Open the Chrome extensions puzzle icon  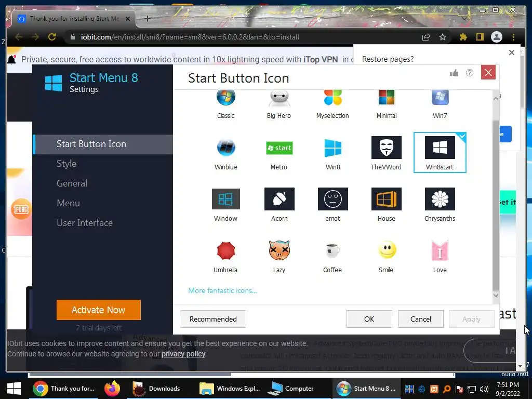[463, 37]
